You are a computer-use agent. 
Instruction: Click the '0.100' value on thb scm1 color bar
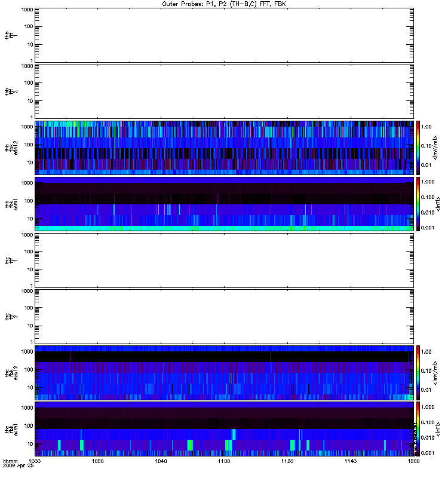pos(428,197)
